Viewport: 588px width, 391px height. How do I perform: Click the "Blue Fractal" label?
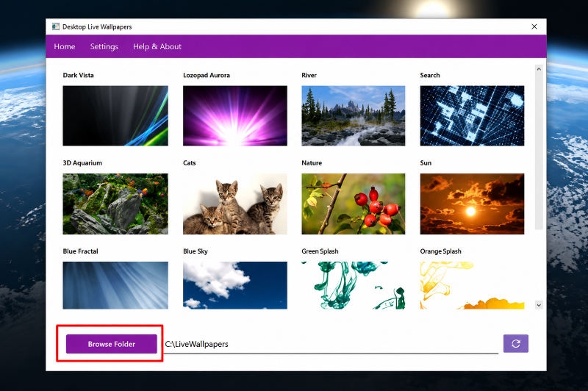[x=80, y=251]
